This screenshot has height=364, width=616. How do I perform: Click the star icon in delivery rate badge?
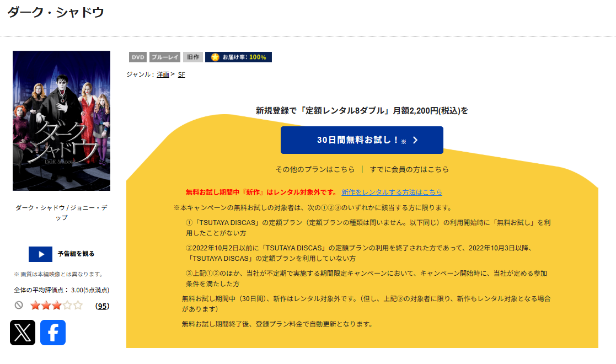(x=215, y=57)
